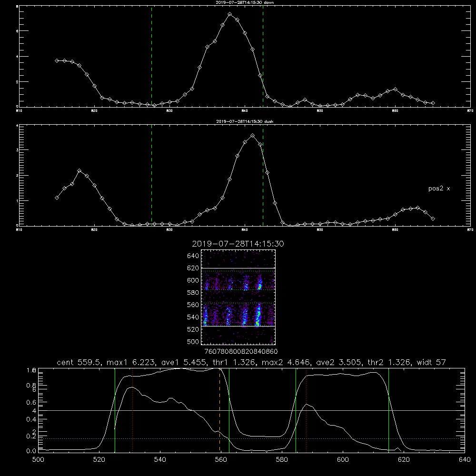Click the orange dashed centroid line in bottom plot

click(x=219, y=410)
